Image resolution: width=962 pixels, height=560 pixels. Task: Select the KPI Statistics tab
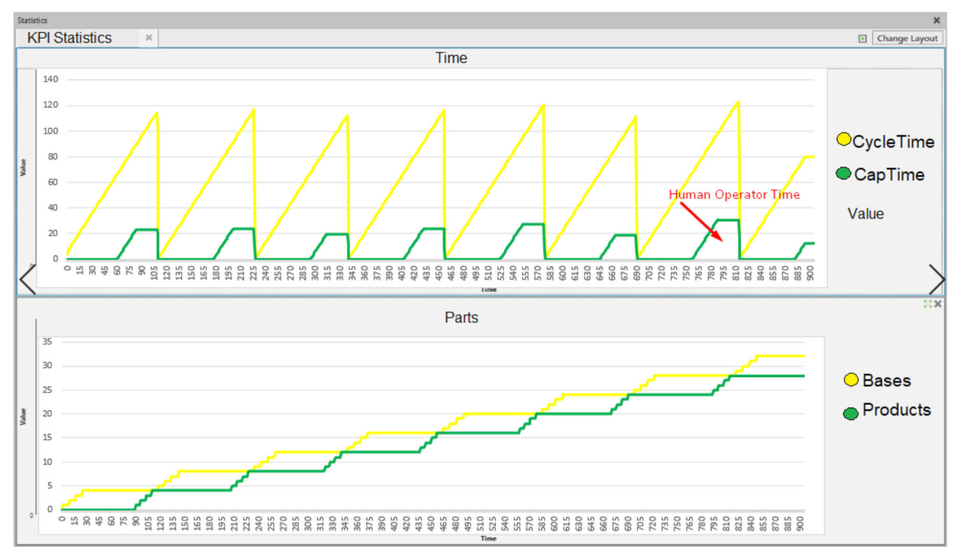click(69, 38)
